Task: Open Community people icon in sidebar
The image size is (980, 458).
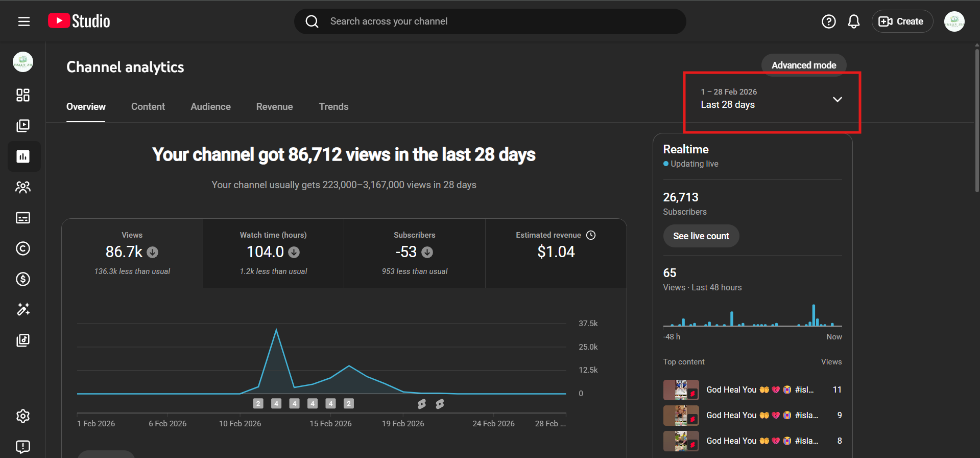Action: click(23, 187)
